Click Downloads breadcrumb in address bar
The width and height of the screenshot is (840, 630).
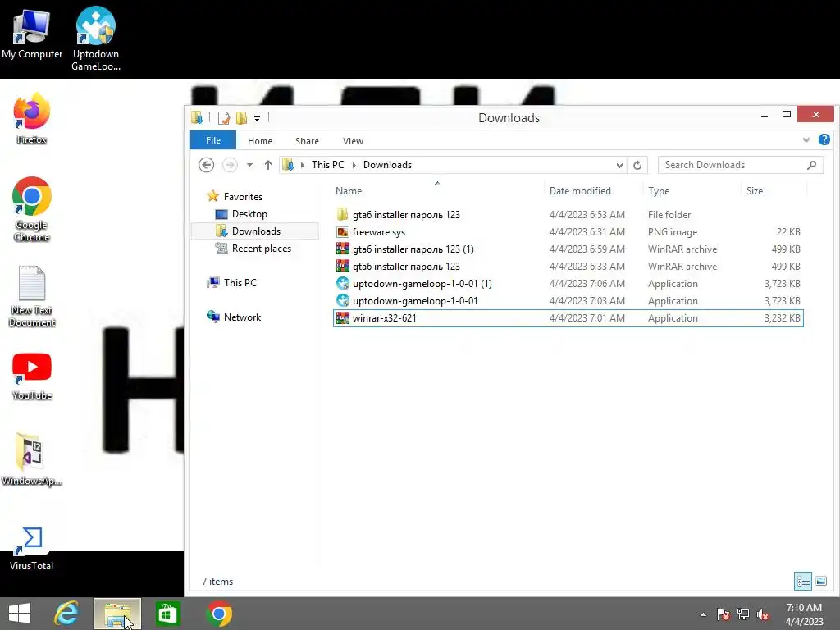(387, 164)
